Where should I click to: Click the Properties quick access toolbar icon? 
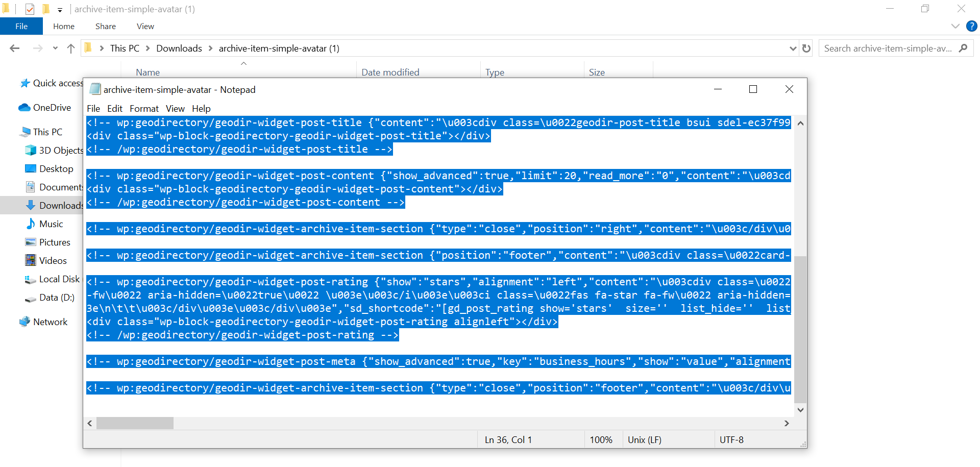click(x=30, y=9)
